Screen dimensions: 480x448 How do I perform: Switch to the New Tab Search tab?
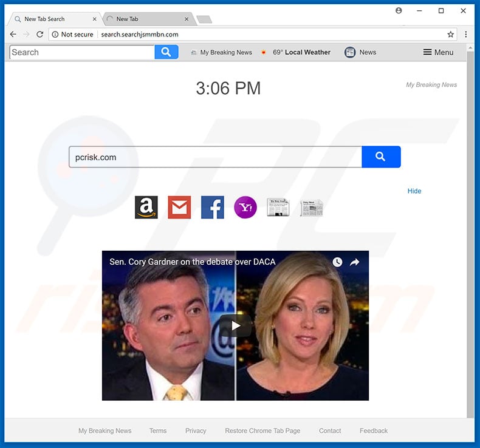point(55,19)
